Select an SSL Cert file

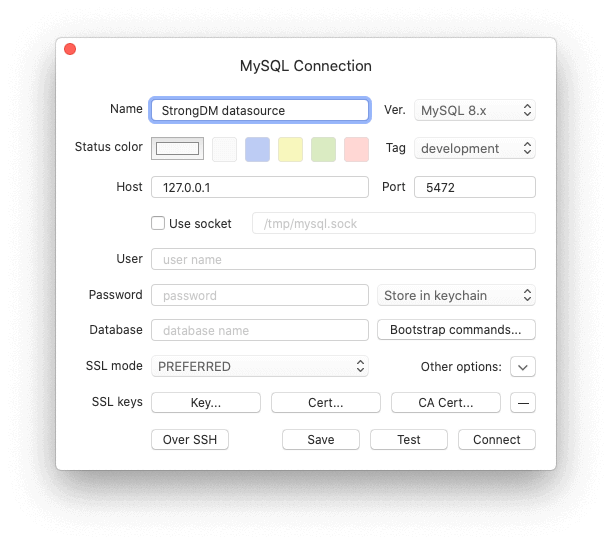click(326, 402)
